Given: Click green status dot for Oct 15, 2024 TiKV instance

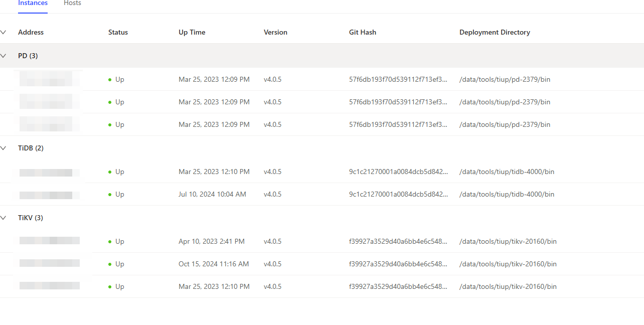Looking at the screenshot, I should point(110,264).
